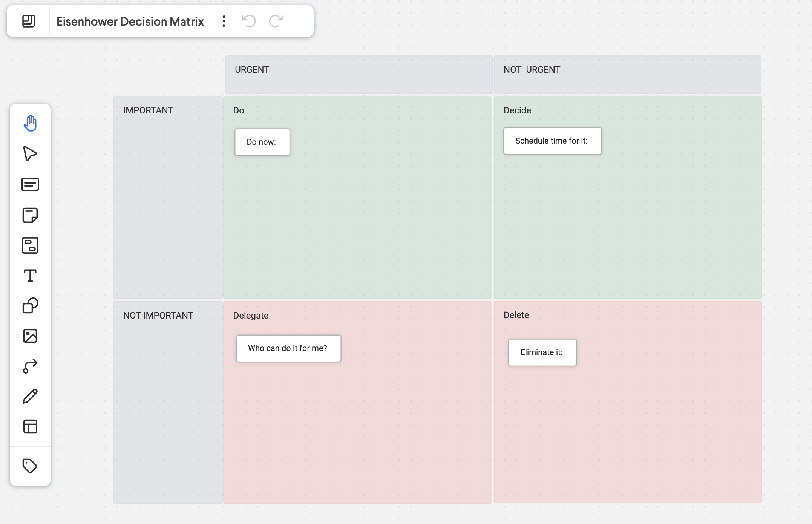
Task: Choose the card tool in sidebar
Action: 30,184
